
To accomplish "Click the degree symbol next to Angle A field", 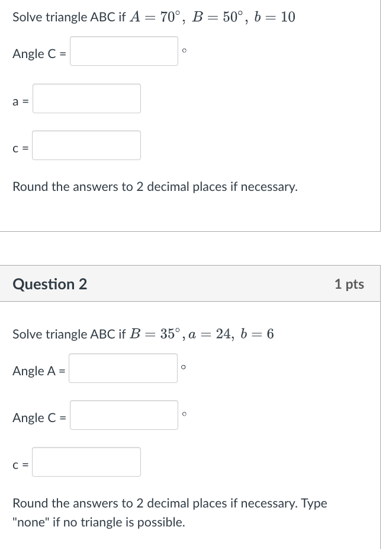I will 184,366.
